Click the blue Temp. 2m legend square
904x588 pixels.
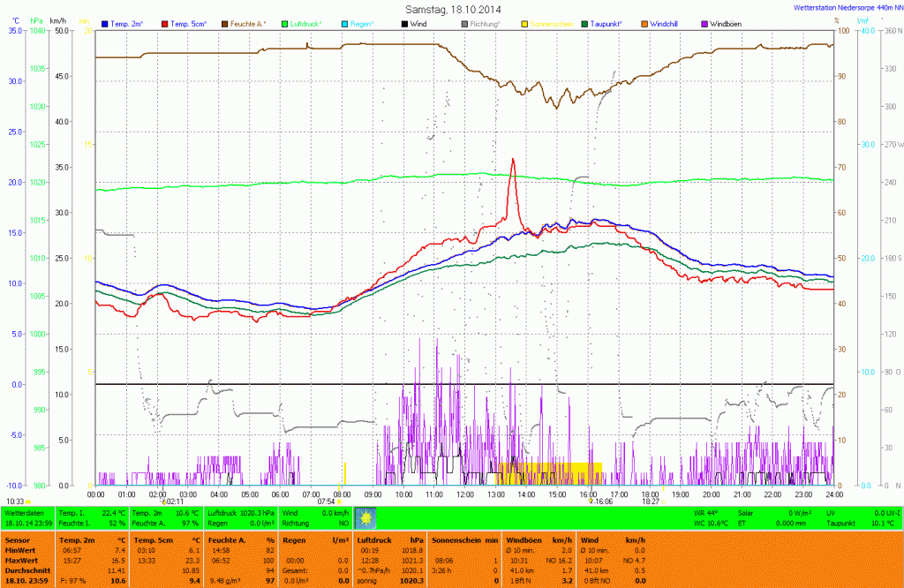click(x=106, y=23)
